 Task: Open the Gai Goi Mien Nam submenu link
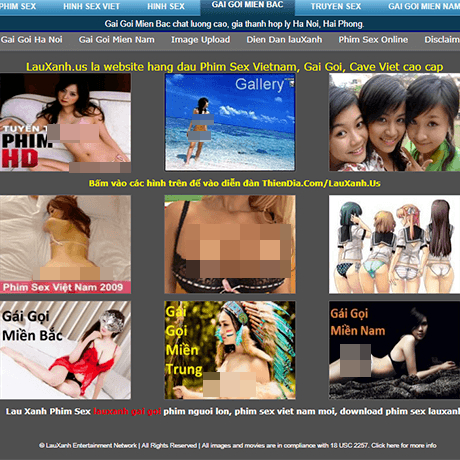pyautogui.click(x=116, y=40)
